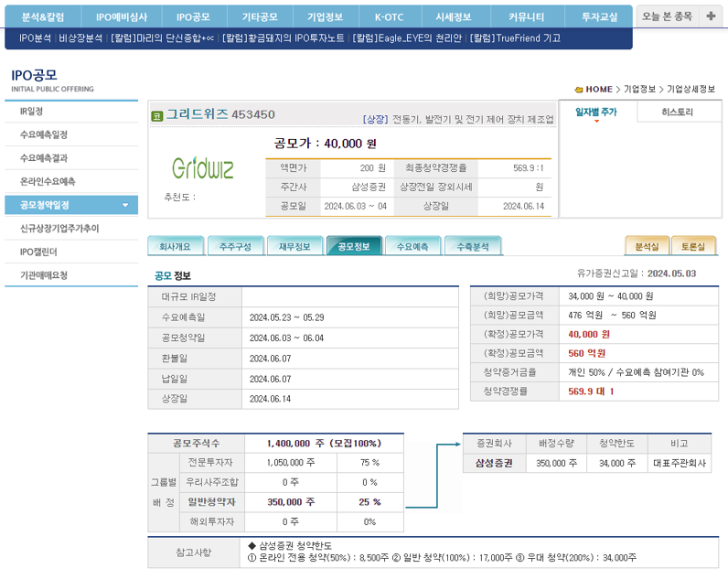The width and height of the screenshot is (728, 579).
Task: Click the plus icon beside 오늘 본 종목
Action: [711, 16]
